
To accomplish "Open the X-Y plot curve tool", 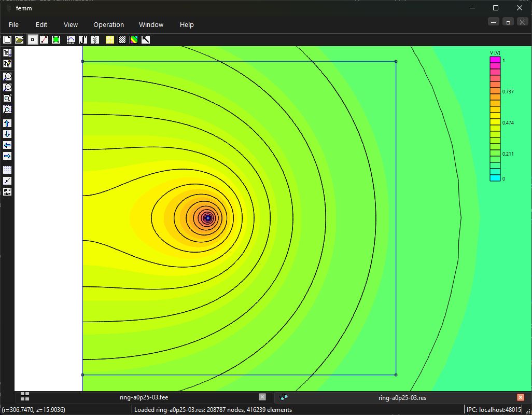I will click(x=71, y=40).
